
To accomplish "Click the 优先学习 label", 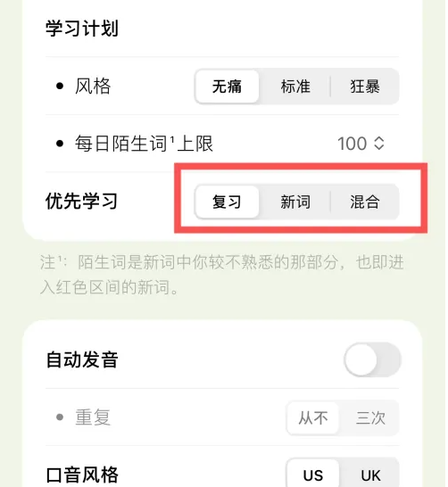I will pos(82,202).
